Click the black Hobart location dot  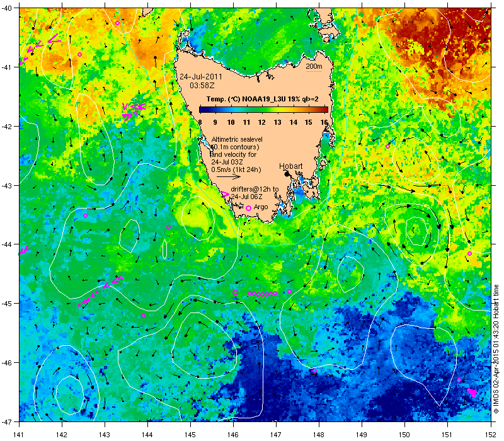tap(287, 174)
